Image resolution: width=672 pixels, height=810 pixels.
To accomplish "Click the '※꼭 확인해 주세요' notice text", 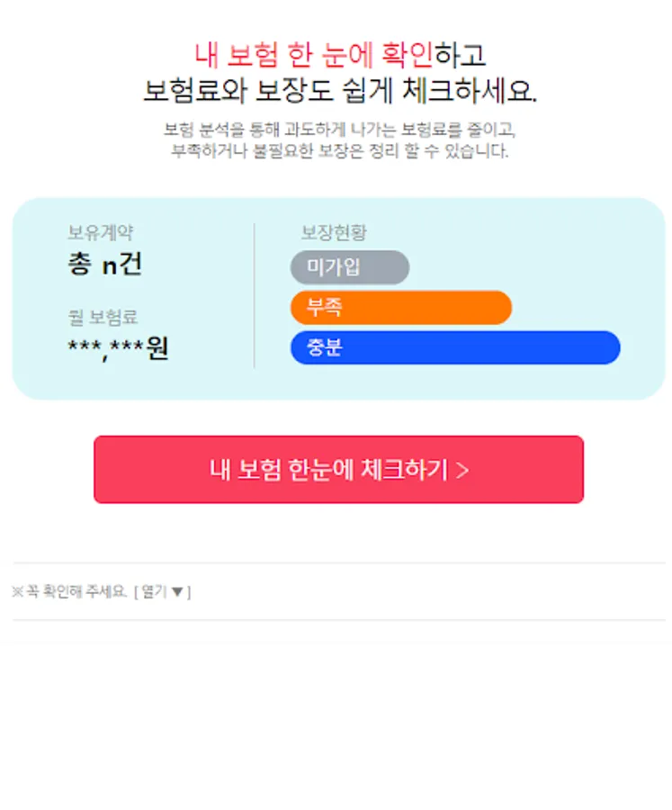I will pos(69,591).
